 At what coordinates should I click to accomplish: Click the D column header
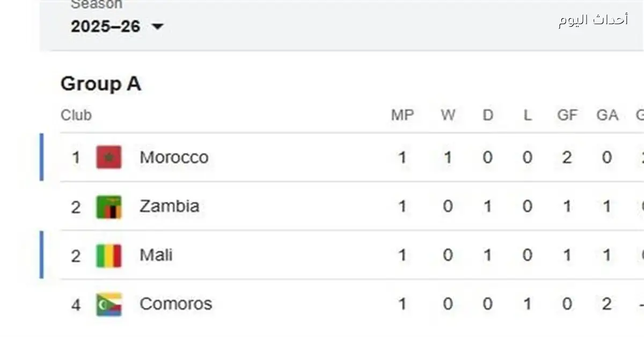coord(487,115)
